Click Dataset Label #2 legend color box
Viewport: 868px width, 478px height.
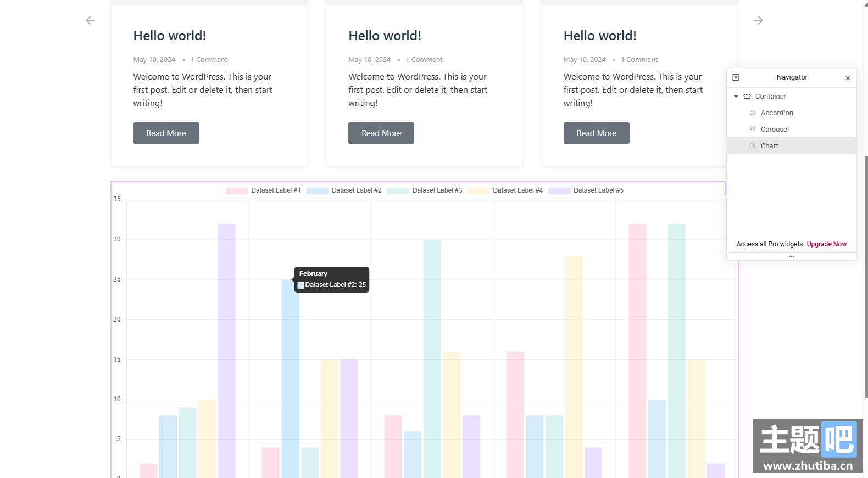[x=317, y=191]
